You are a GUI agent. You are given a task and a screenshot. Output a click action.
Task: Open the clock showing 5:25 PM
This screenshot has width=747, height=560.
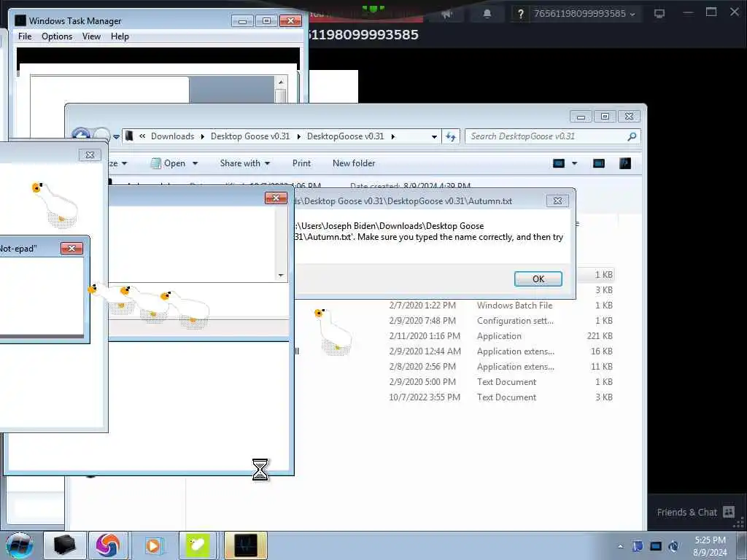click(x=710, y=546)
